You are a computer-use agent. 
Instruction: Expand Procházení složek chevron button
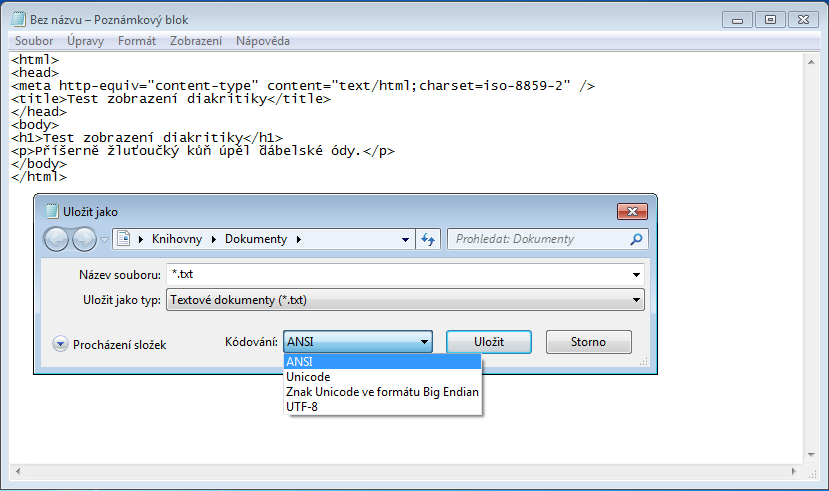(60, 344)
